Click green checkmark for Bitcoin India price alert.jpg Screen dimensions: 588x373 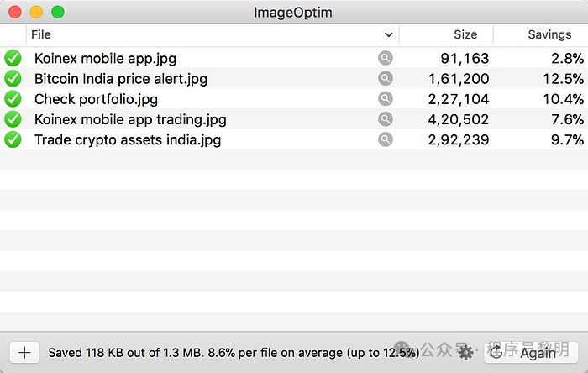coord(13,78)
